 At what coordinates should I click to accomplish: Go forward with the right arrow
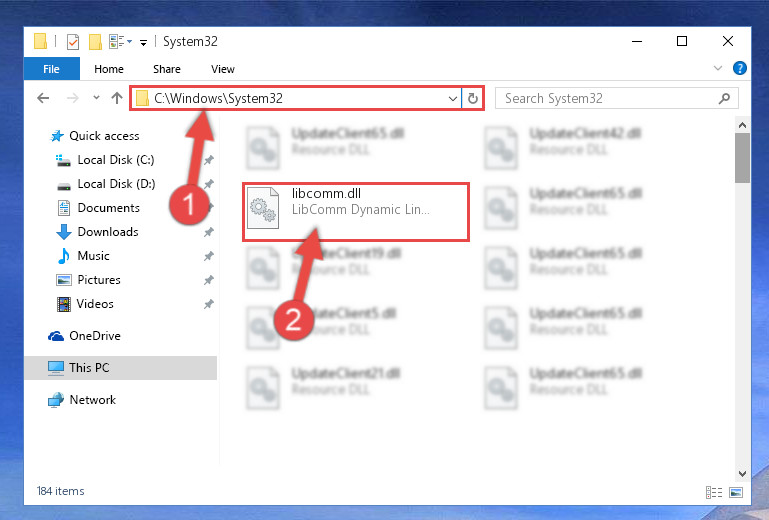click(x=73, y=98)
